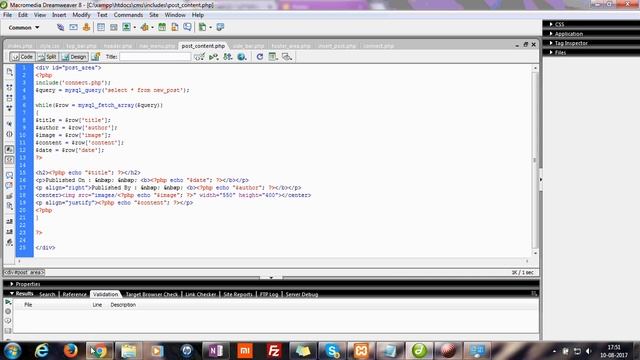Click the Balance Braces icon
Screen dimensions: 640x360
pos(9,134)
